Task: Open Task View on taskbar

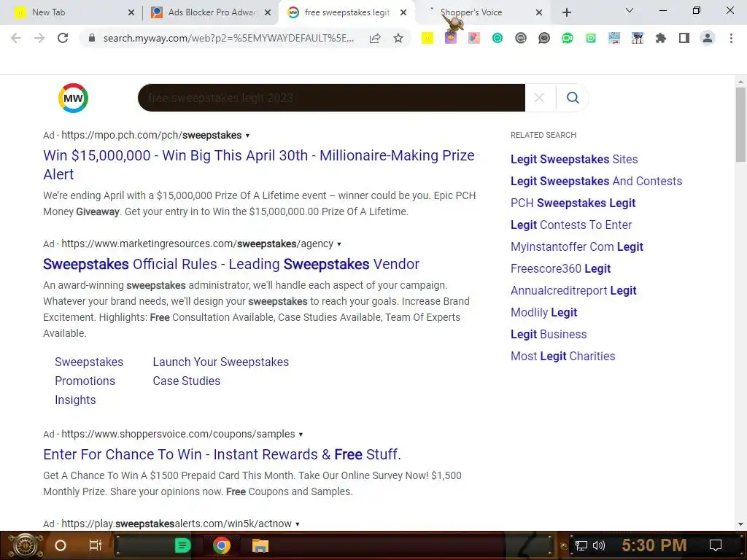Action: tap(96, 545)
